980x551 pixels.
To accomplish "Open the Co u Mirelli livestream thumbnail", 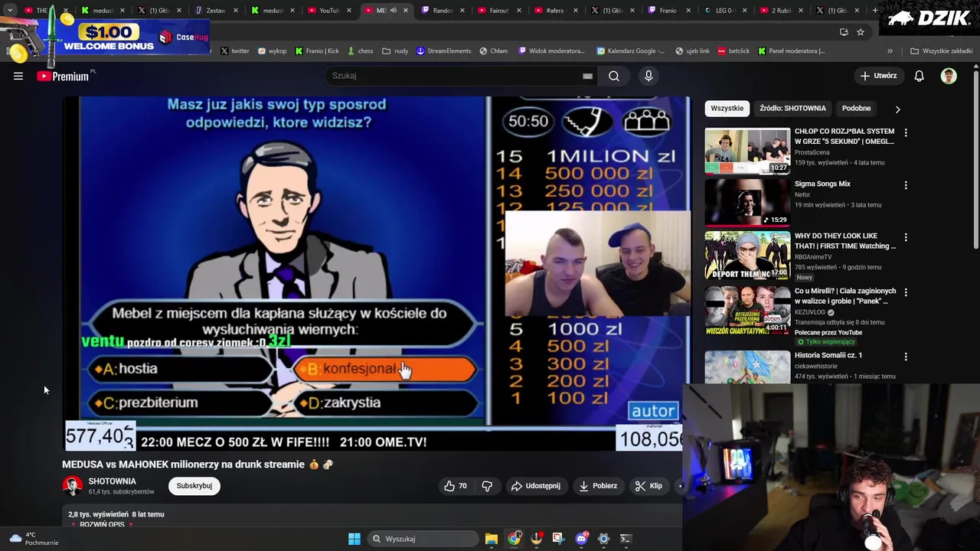I will pyautogui.click(x=747, y=310).
